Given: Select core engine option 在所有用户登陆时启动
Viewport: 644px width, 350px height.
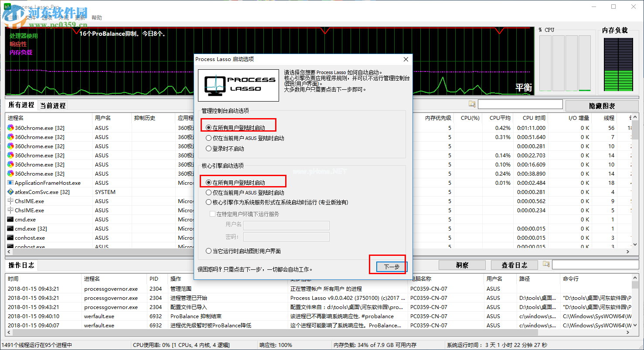Looking at the screenshot, I should (235, 182).
